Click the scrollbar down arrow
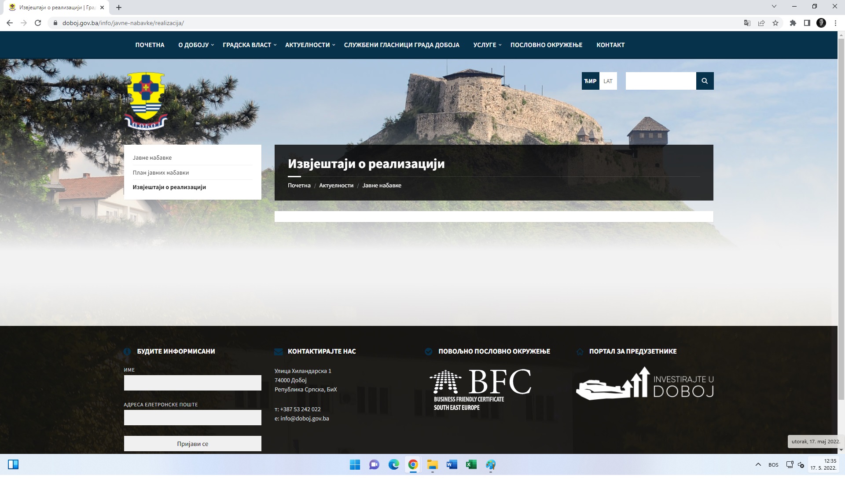845x504 pixels. pos(841,450)
